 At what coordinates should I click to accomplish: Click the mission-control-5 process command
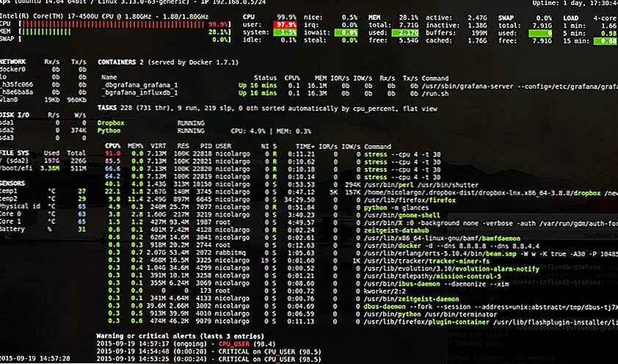433,276
